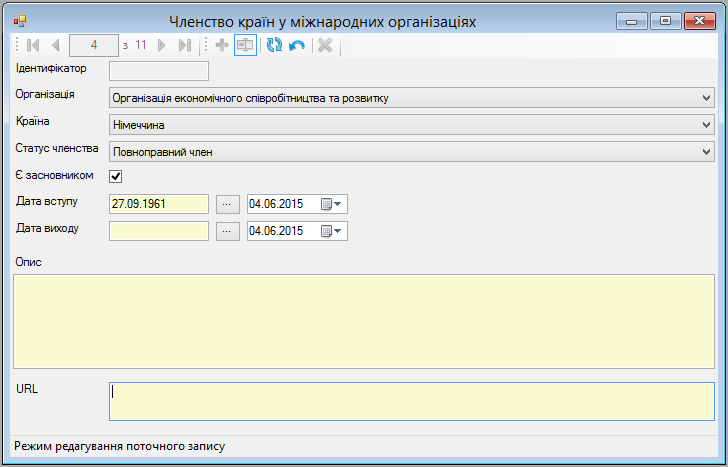Click the Є засновником label
Screen dimensions: 728x467
pyautogui.click(x=55, y=175)
